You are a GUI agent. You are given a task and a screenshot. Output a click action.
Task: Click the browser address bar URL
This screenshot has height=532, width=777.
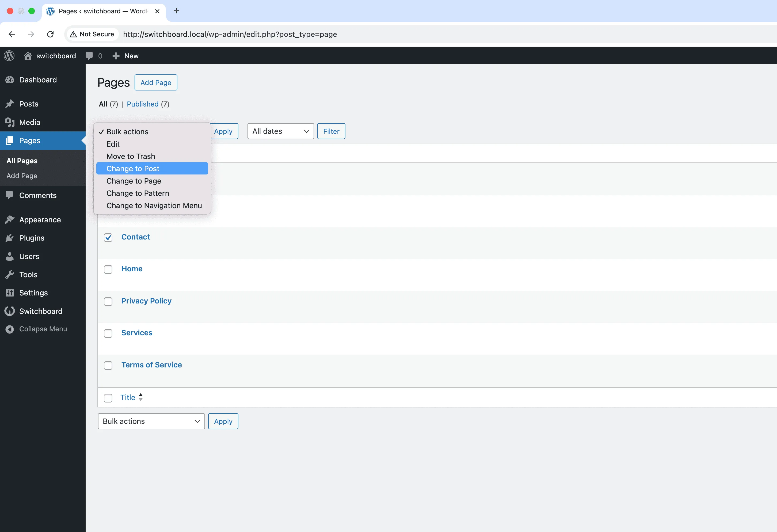coord(230,34)
